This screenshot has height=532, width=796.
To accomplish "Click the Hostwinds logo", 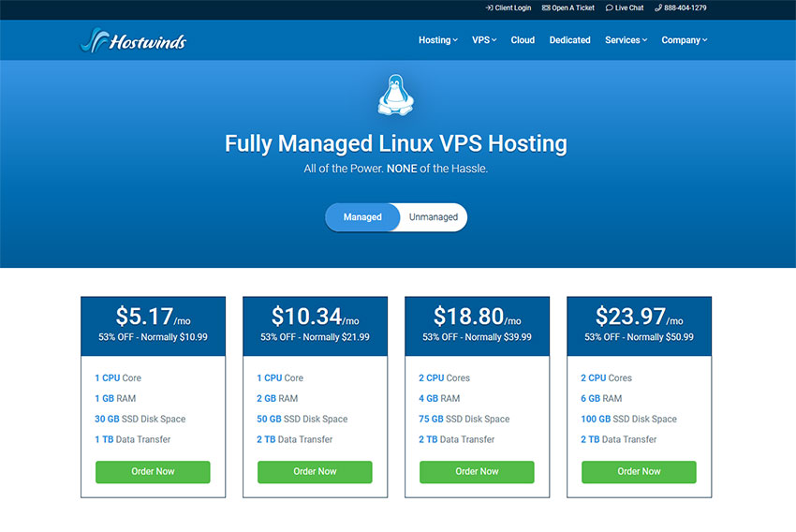I will click(x=134, y=40).
